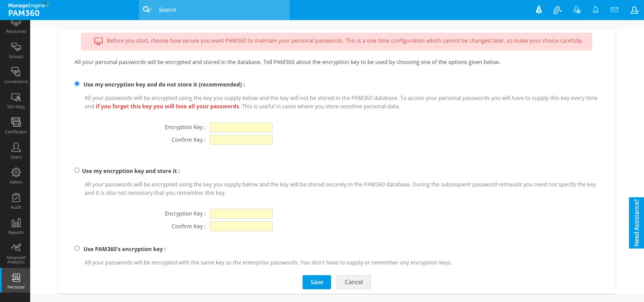Click the Cancel button

[354, 282]
